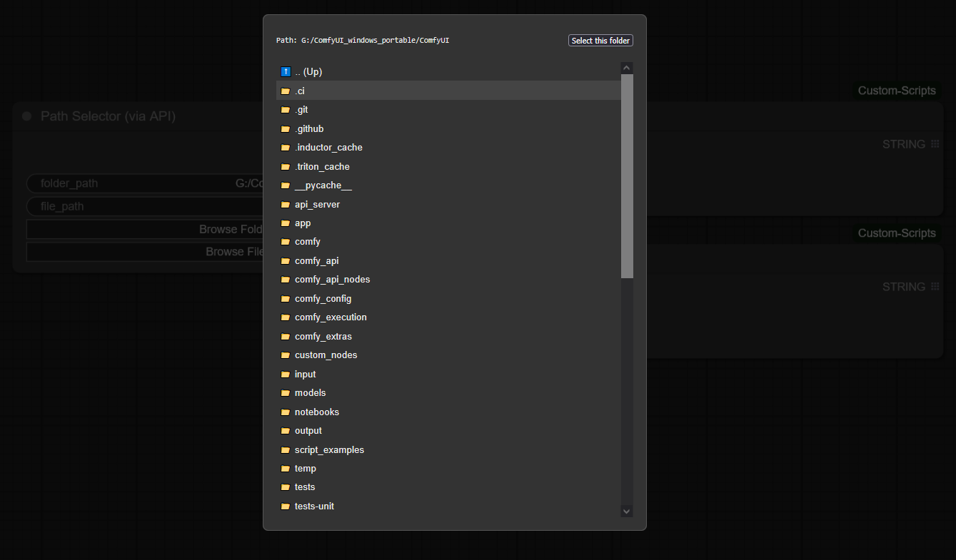Click the folder_path field on Path Selector node

[145, 183]
